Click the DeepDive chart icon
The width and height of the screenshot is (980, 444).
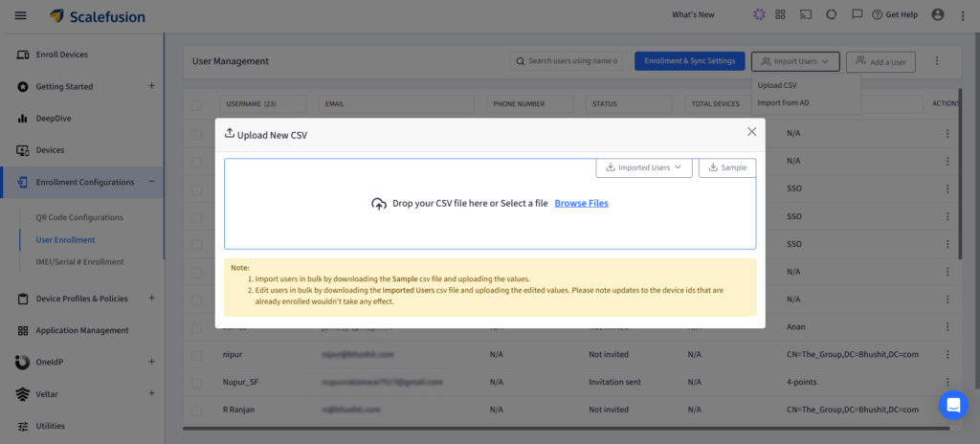pyautogui.click(x=23, y=119)
